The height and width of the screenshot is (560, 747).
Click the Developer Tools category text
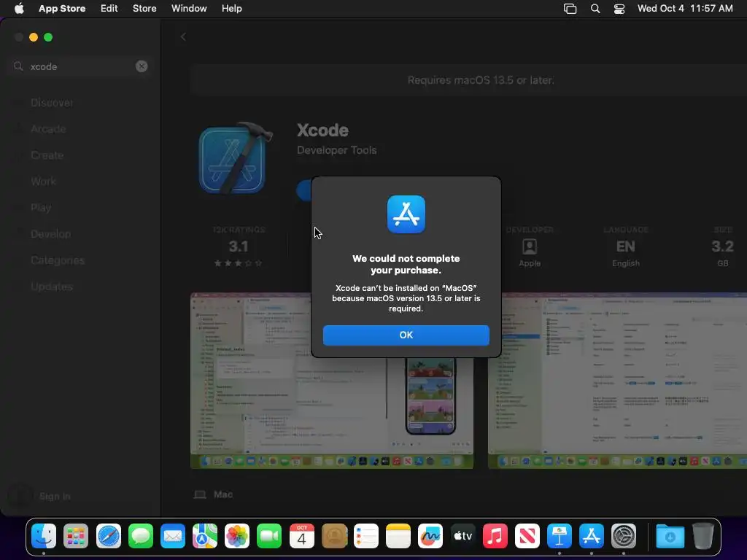click(337, 150)
